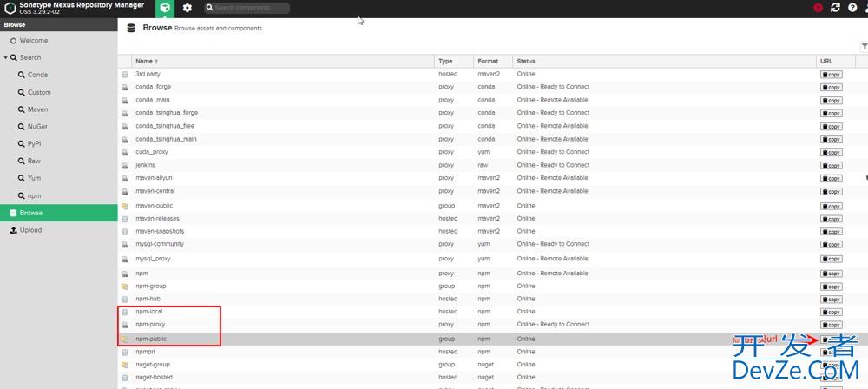868x389 pixels.
Task: Open Upload in sidebar
Action: [x=30, y=230]
